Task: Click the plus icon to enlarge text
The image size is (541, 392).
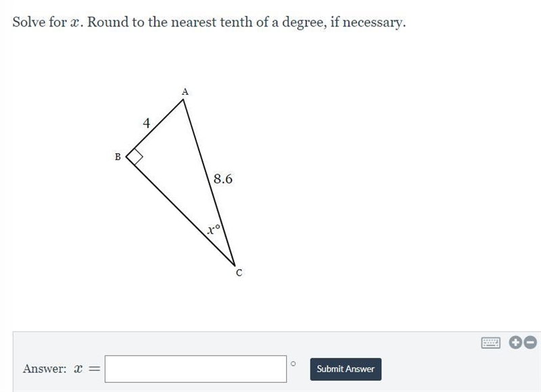Action: [x=515, y=343]
